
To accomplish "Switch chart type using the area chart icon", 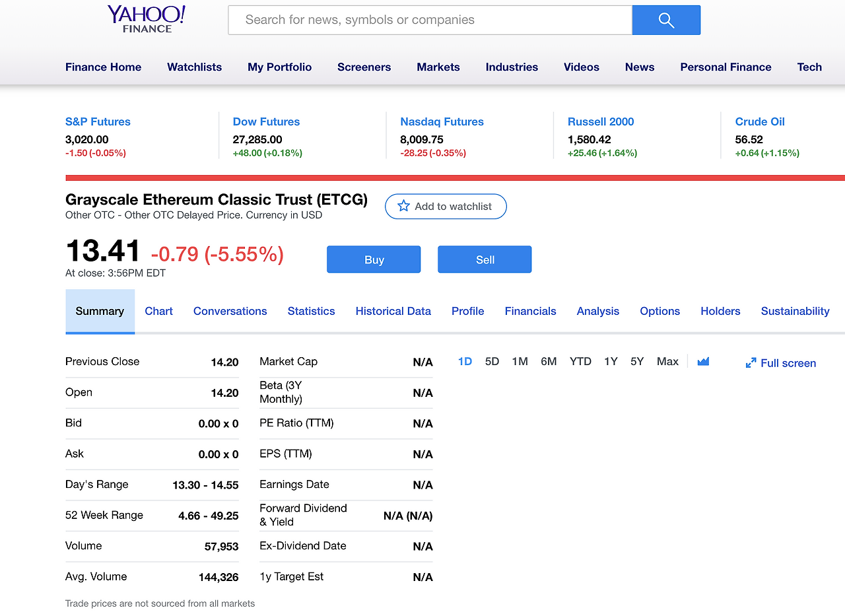I will 703,361.
